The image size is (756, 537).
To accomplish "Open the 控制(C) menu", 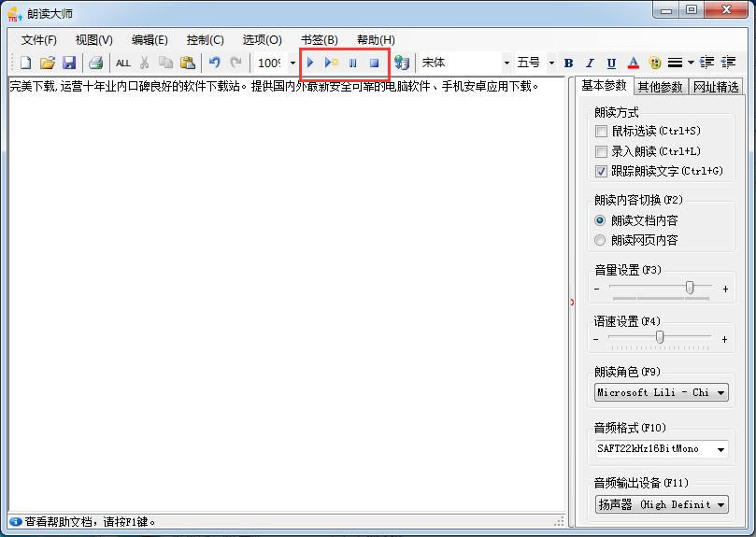I will point(206,40).
